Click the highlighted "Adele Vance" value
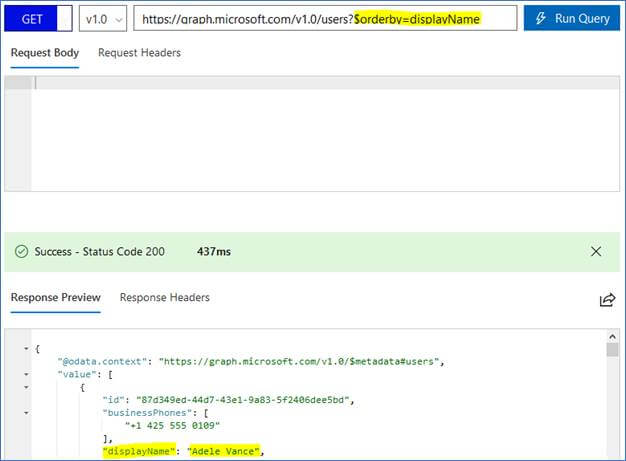626x461 pixels. tap(225, 451)
